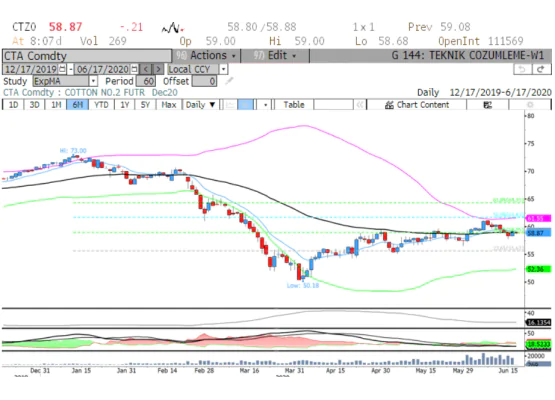Select the 1M range tab
Image resolution: width=555 pixels, height=400 pixels.
(x=56, y=105)
